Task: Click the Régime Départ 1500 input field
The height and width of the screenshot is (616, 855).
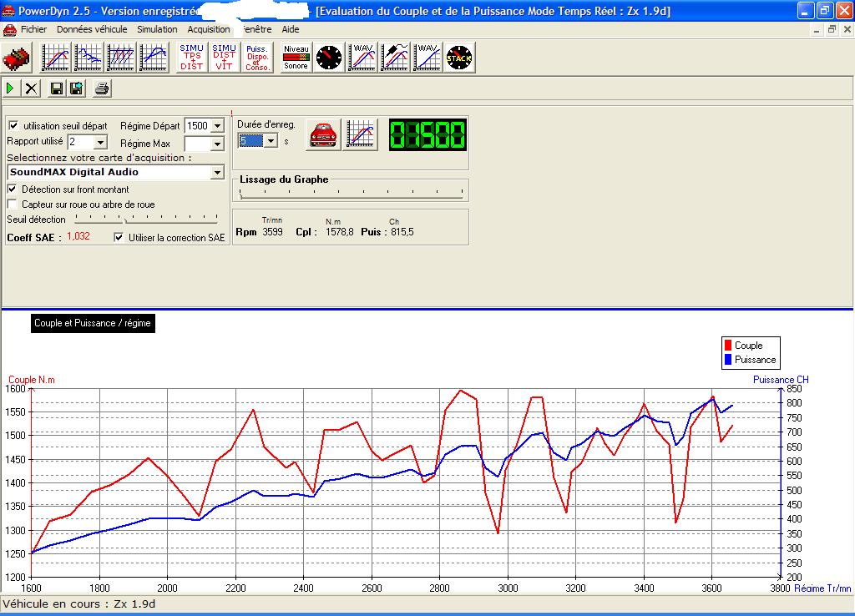Action: coord(199,126)
